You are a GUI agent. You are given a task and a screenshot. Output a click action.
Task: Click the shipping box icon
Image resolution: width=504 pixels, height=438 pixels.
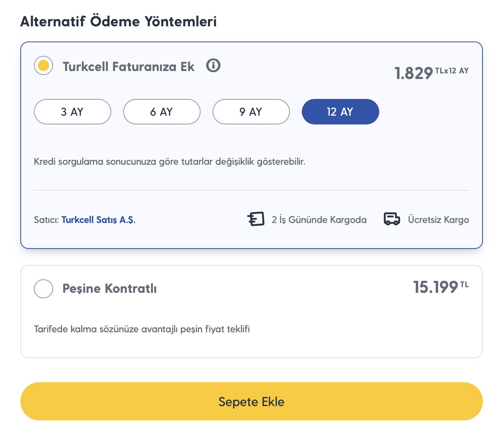coord(256,219)
